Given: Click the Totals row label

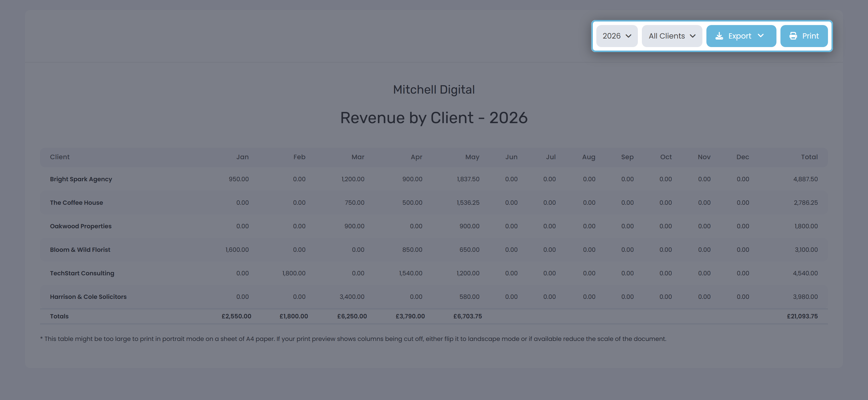Looking at the screenshot, I should click(x=59, y=316).
